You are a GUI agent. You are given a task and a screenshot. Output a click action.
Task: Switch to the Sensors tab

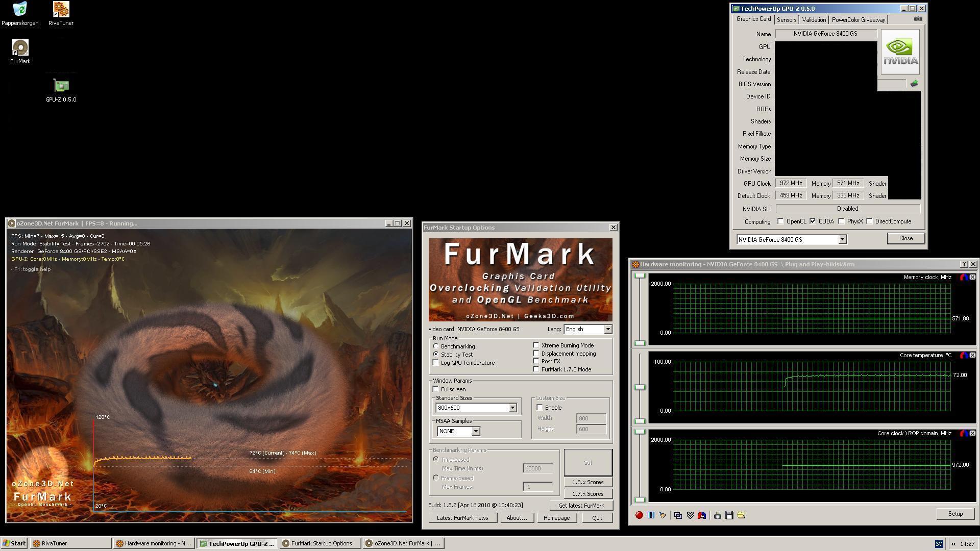click(786, 20)
